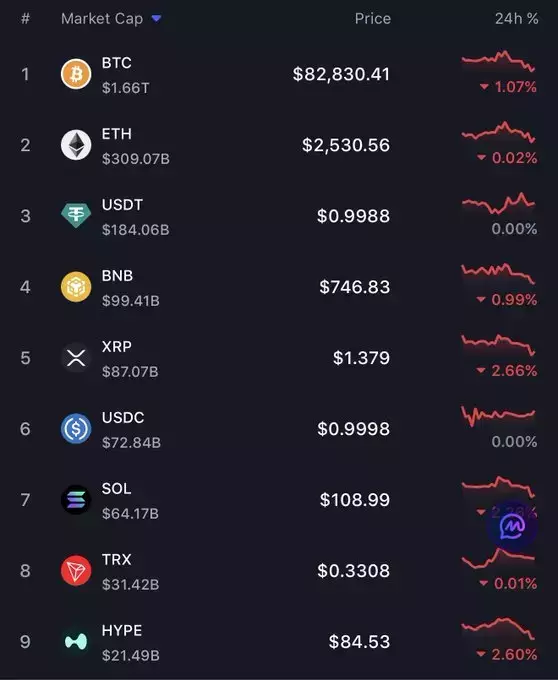The height and width of the screenshot is (680, 558).
Task: Open the BTC price $82,830.41
Action: (341, 74)
